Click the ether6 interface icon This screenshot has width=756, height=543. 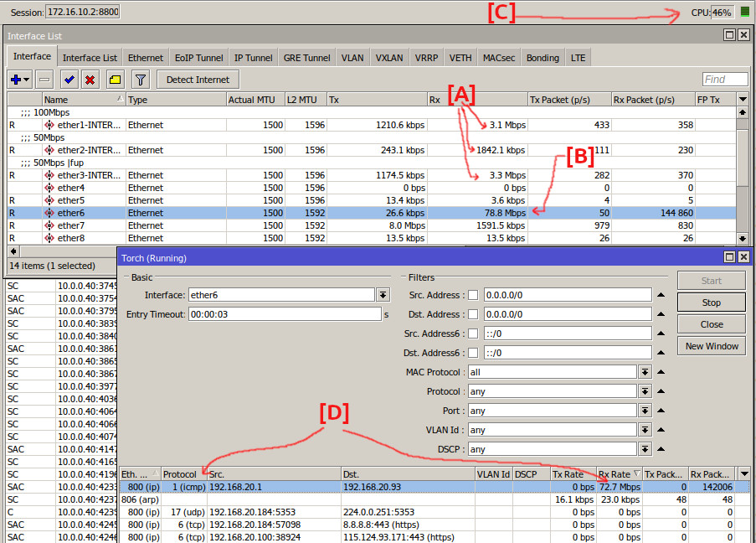[49, 213]
